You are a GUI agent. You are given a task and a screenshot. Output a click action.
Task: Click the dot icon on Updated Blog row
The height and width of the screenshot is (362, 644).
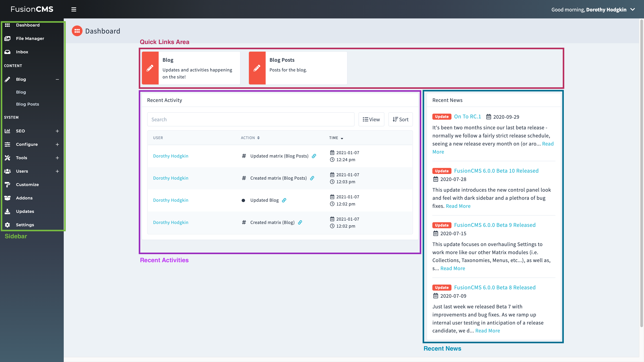pos(243,200)
